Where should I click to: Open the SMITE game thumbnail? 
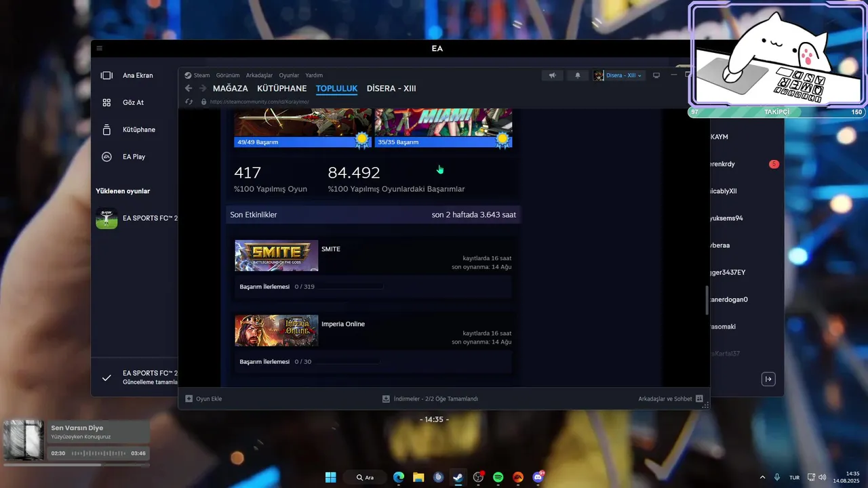point(277,256)
